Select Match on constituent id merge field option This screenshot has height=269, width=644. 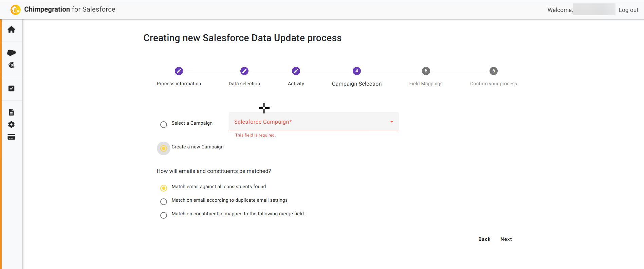[164, 215]
